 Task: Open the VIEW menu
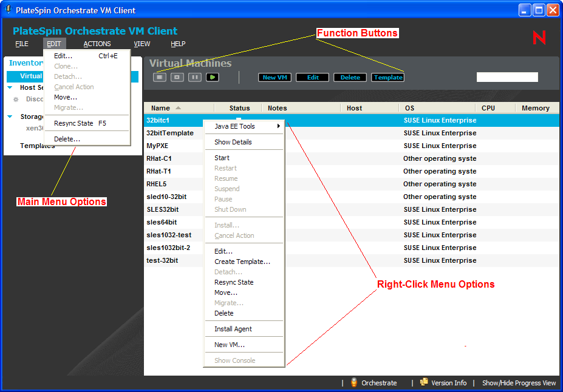[142, 44]
